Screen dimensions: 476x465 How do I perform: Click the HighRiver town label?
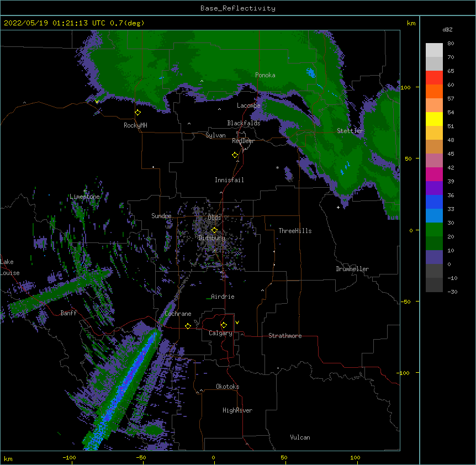tap(237, 410)
